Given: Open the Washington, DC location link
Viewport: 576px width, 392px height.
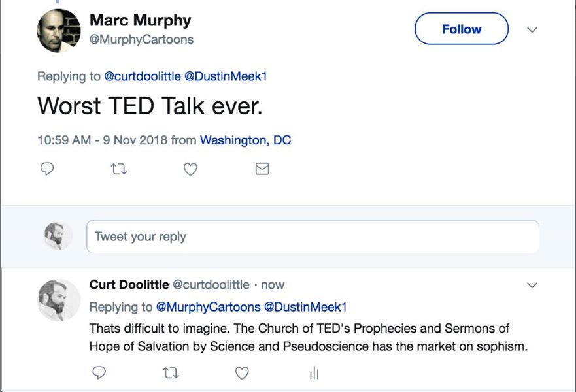Looking at the screenshot, I should [x=245, y=140].
